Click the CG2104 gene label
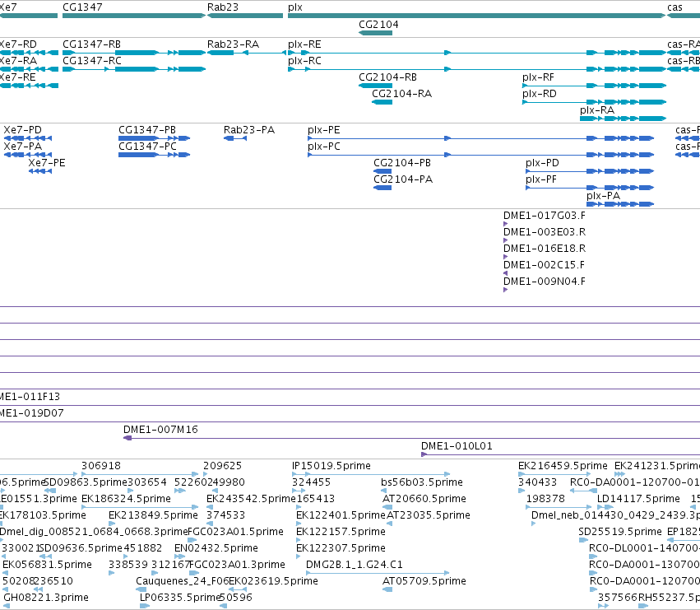Viewport: 700px width, 610px height. click(x=378, y=24)
